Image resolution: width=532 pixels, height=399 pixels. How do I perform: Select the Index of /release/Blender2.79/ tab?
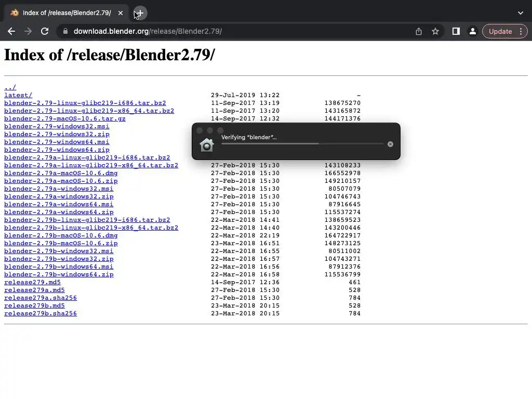tap(66, 13)
